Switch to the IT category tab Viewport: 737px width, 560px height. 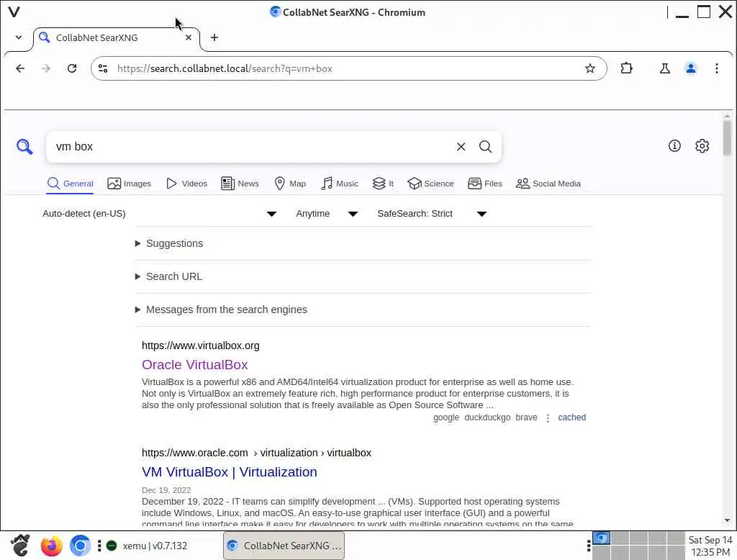point(383,184)
